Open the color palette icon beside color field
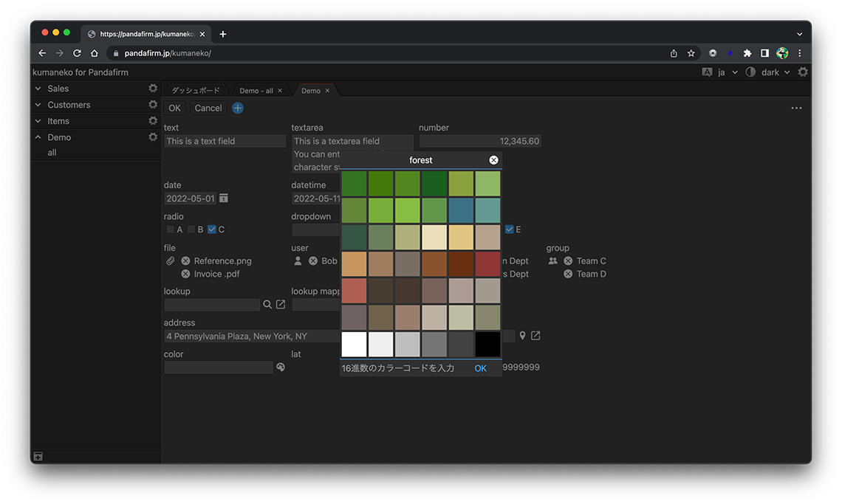Screen dimensions: 842x504 (281, 367)
